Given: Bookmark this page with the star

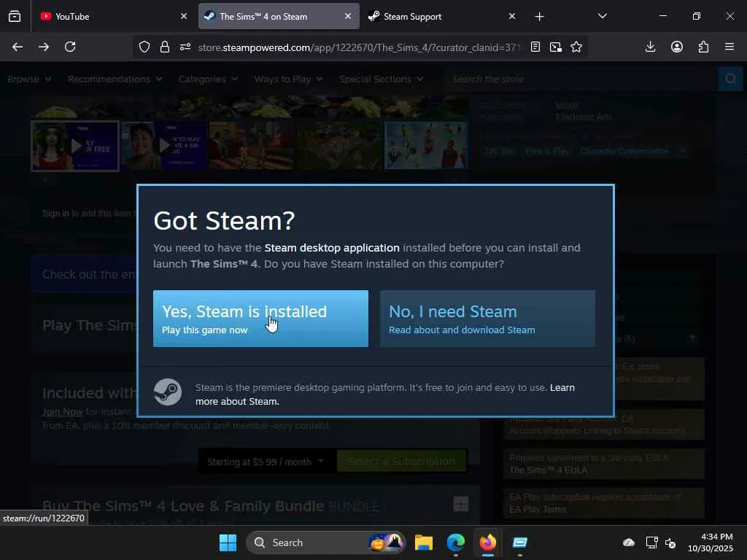Looking at the screenshot, I should 576,47.
